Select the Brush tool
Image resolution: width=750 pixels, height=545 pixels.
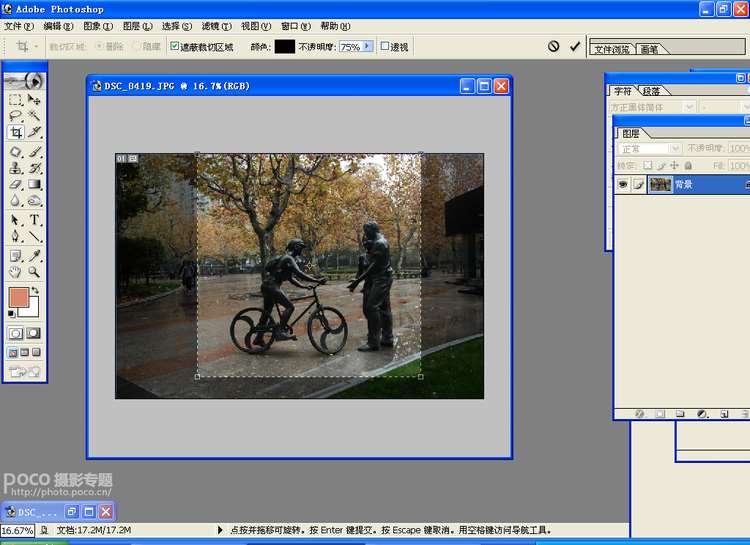tap(33, 152)
